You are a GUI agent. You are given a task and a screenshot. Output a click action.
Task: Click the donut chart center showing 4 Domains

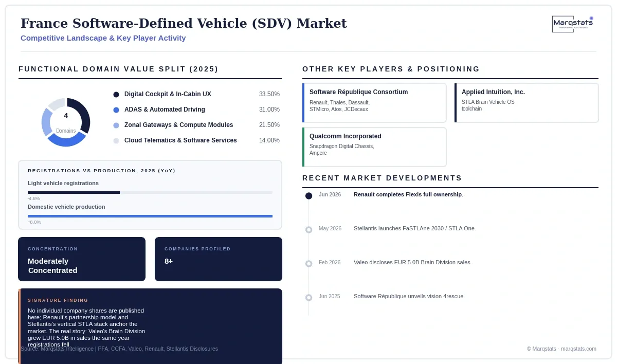pos(66,122)
